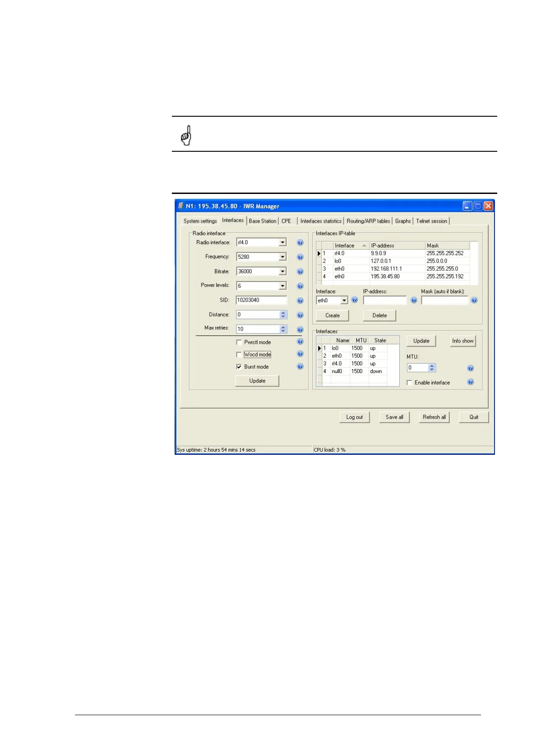Viewport: 534px width, 756px height.
Task: Sort IP-table by Interface column header
Action: pyautogui.click(x=351, y=246)
